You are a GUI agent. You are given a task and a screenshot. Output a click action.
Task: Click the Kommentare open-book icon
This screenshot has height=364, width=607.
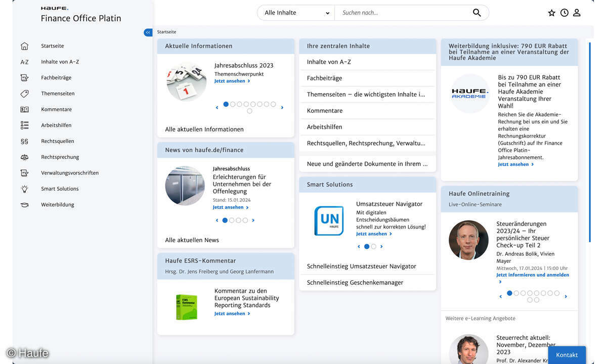[24, 109]
